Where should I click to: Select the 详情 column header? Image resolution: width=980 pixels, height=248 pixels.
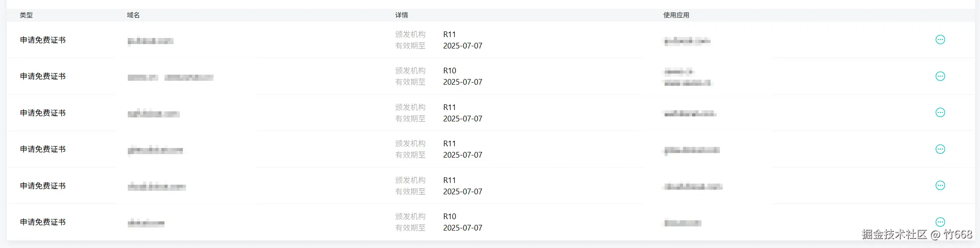click(x=402, y=15)
